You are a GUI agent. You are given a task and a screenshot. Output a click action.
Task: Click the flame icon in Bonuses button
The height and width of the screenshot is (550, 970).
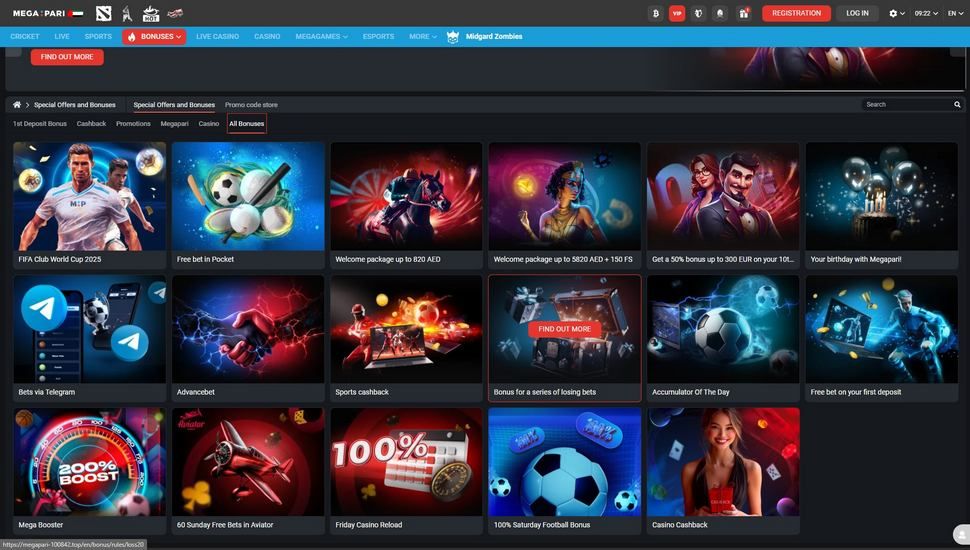[x=132, y=37]
